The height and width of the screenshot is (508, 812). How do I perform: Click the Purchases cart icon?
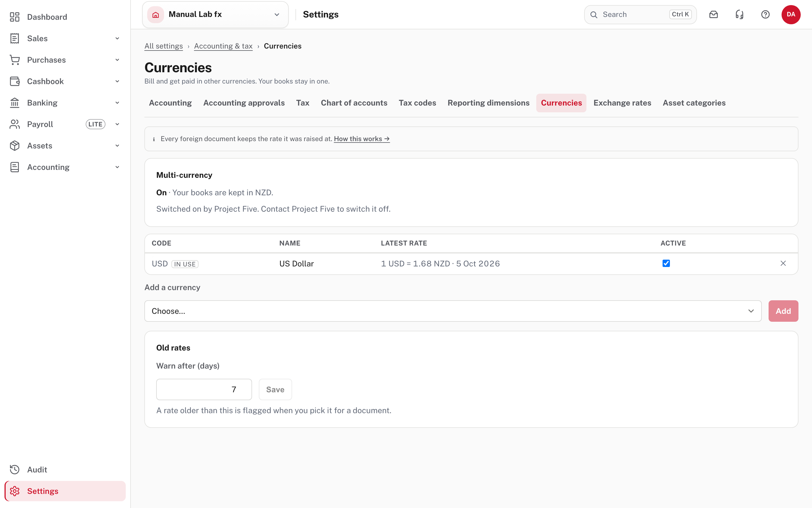pyautogui.click(x=14, y=60)
